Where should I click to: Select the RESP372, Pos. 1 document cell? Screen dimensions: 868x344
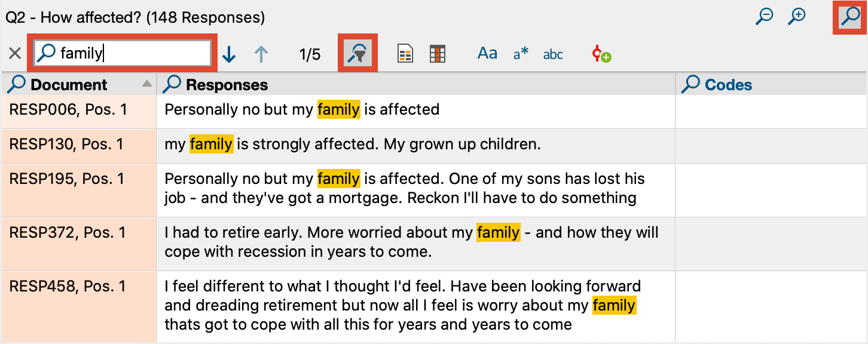click(79, 243)
